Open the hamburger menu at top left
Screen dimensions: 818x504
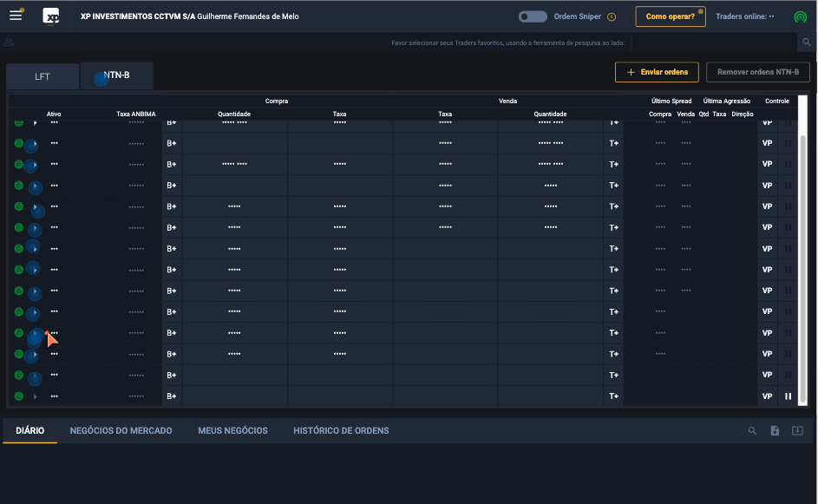(16, 16)
